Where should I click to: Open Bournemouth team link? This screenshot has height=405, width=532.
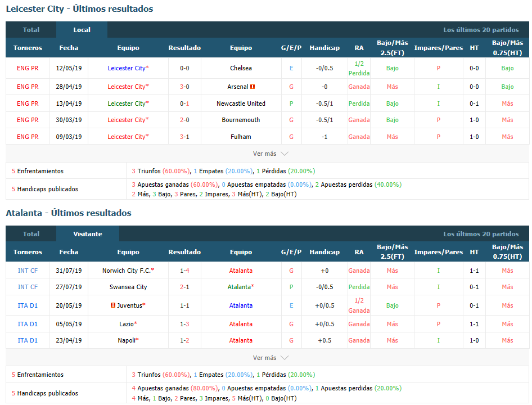241,120
